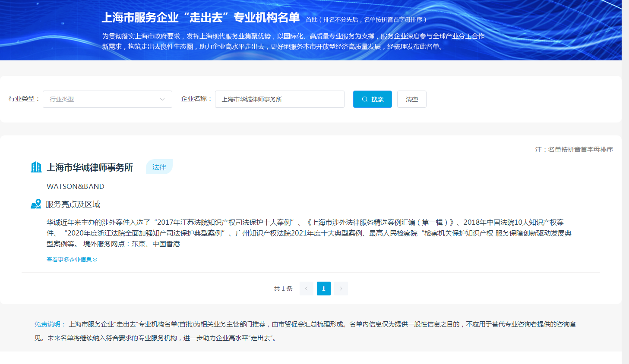Click the building icon beside 上海市华诚律师事务所
629x364 pixels.
36,167
